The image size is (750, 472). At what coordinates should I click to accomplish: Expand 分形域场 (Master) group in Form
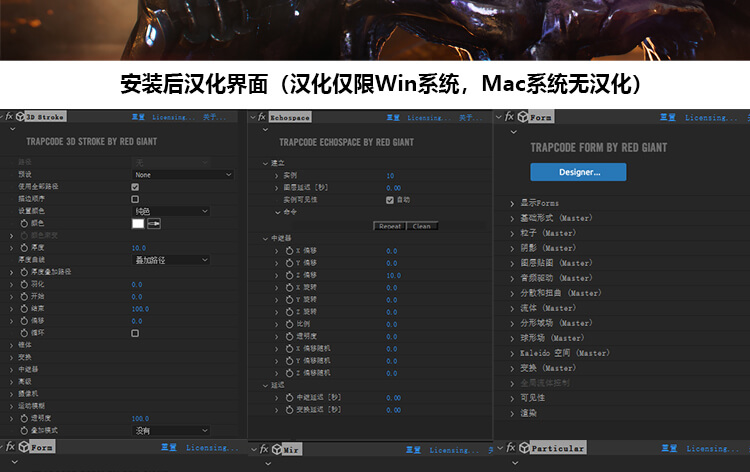512,323
